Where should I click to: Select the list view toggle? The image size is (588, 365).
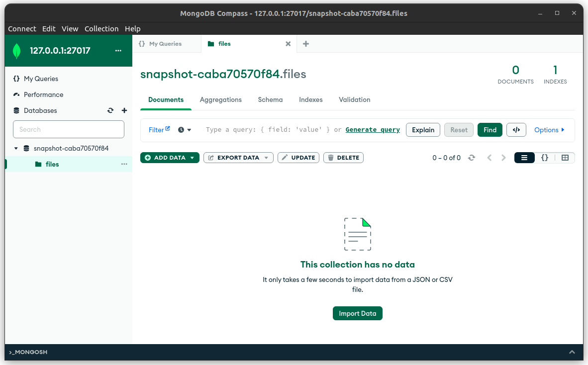click(x=524, y=158)
